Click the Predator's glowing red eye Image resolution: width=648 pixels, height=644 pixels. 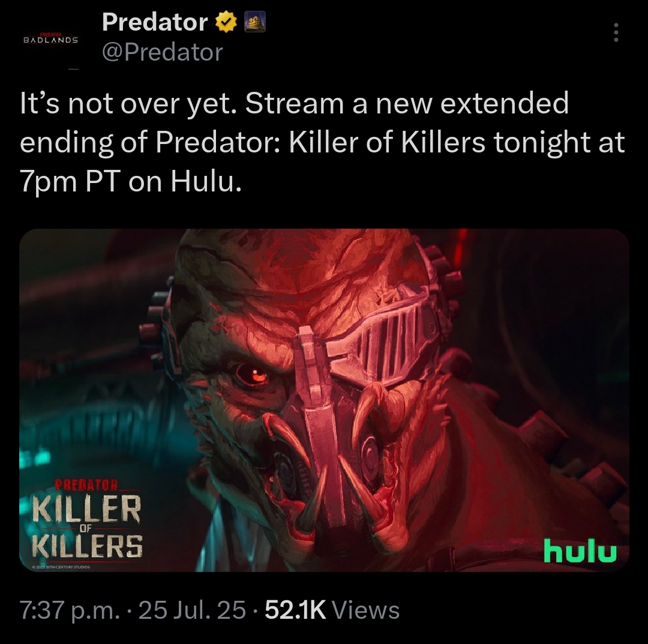[253, 374]
